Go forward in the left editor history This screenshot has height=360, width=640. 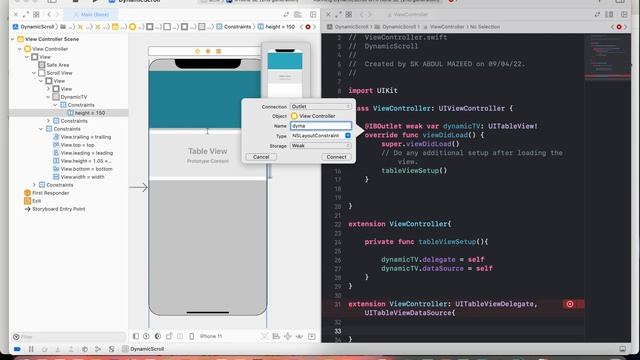58,14
